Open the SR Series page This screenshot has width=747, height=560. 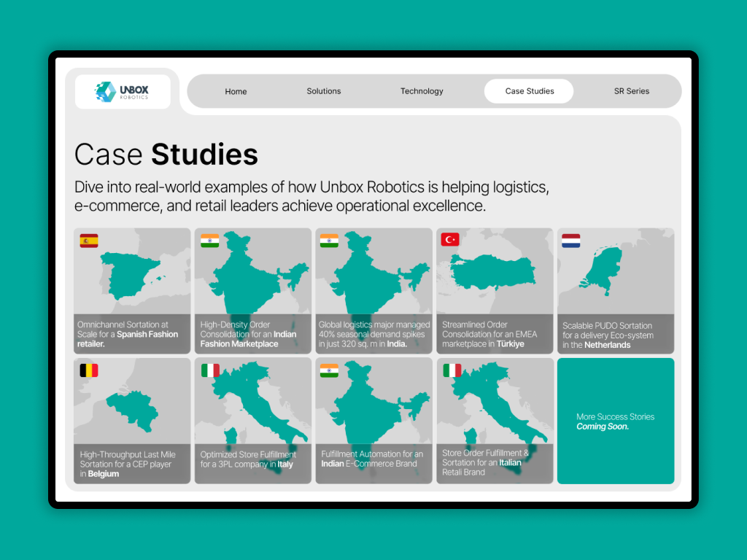(x=631, y=91)
